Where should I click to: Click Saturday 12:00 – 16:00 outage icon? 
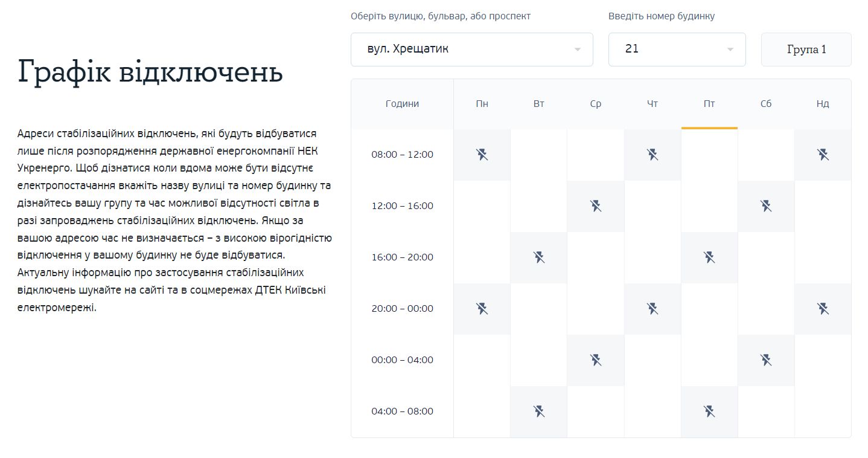766,206
